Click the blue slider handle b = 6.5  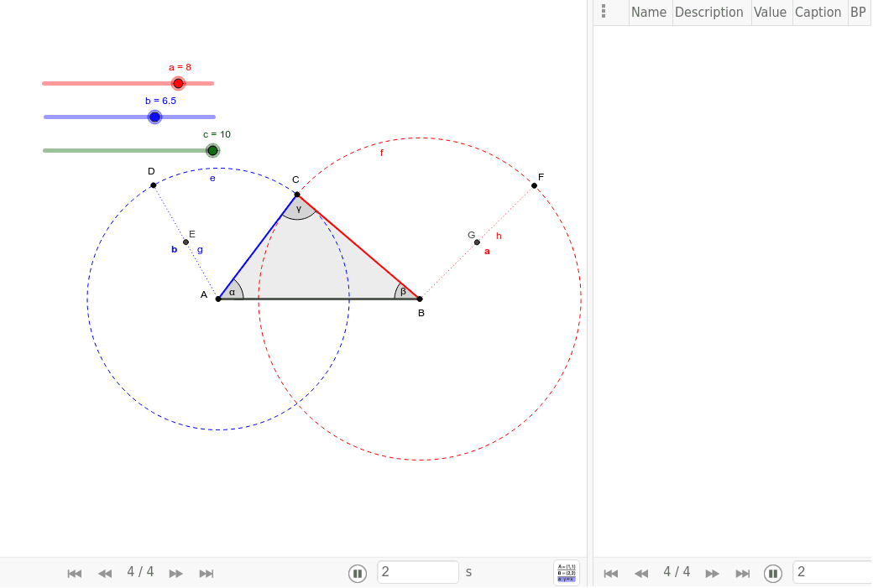154,117
